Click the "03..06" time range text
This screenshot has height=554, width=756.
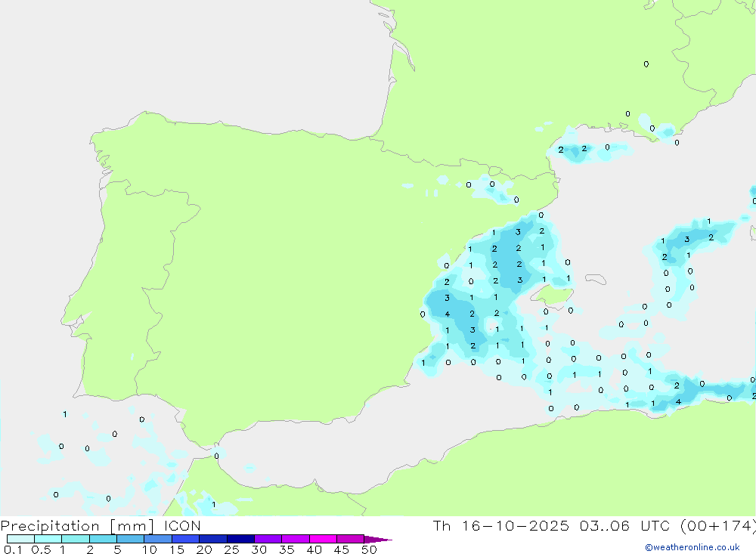tap(605, 526)
